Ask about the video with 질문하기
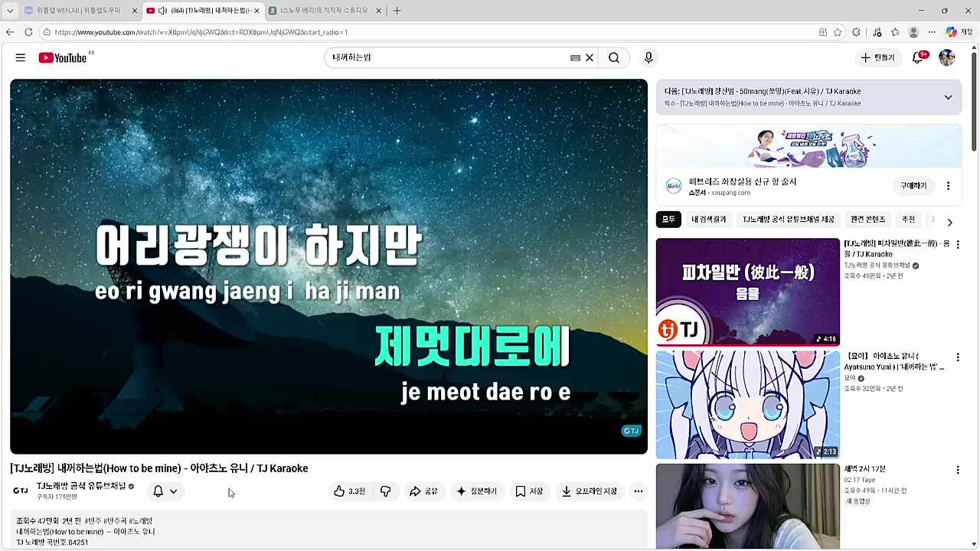 tap(476, 491)
